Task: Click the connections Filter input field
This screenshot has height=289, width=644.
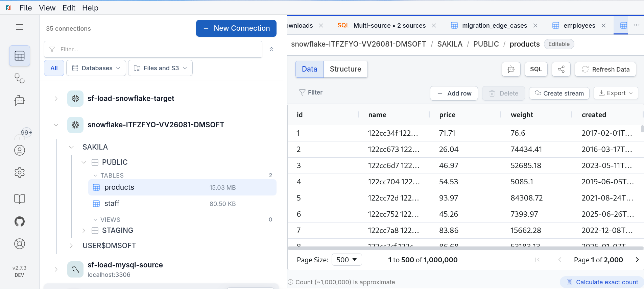Action: point(153,49)
